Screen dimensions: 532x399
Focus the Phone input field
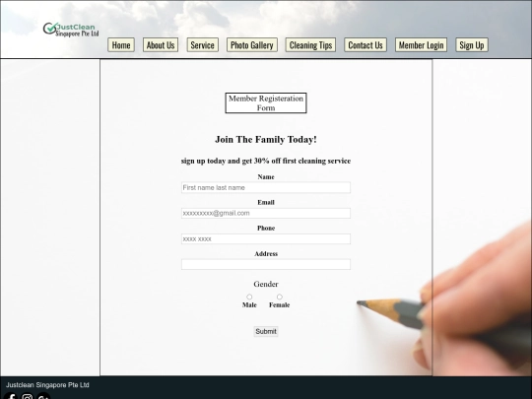tap(266, 238)
